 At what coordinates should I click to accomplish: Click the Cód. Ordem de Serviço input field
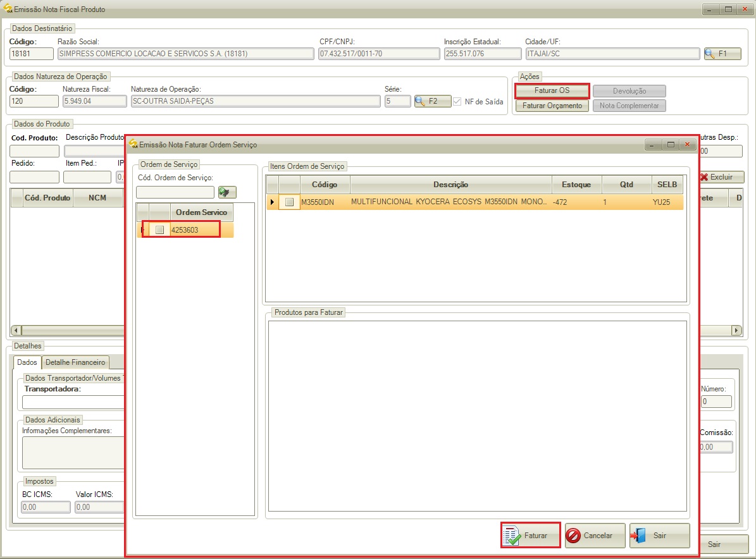(x=175, y=192)
